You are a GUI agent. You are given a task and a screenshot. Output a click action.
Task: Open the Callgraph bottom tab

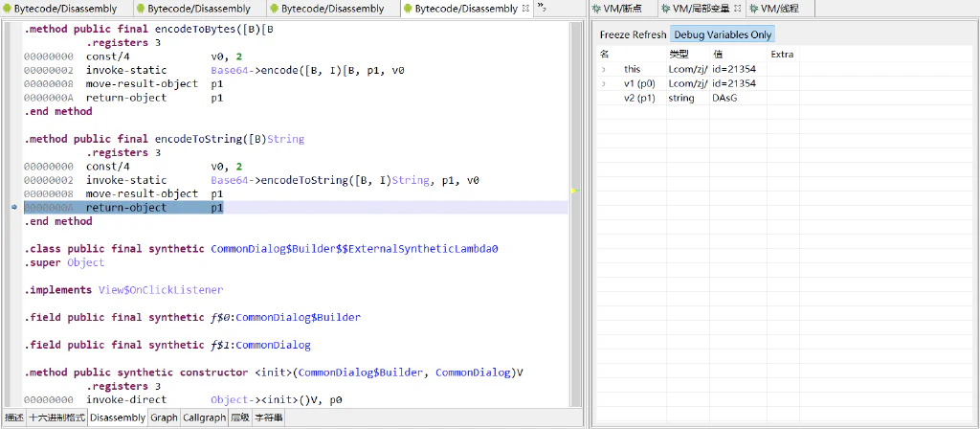tap(204, 418)
